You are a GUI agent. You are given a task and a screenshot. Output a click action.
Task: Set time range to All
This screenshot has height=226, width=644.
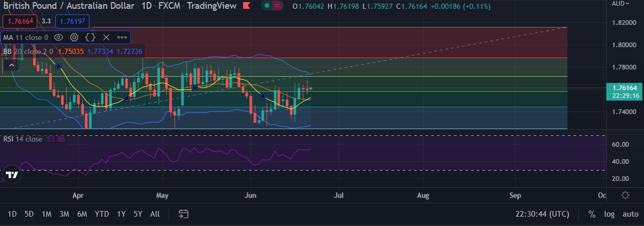click(155, 214)
